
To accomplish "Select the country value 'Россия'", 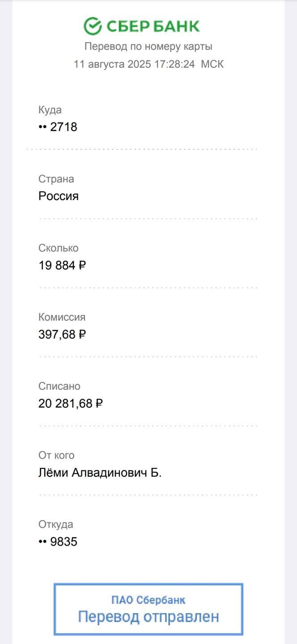I will tap(59, 196).
